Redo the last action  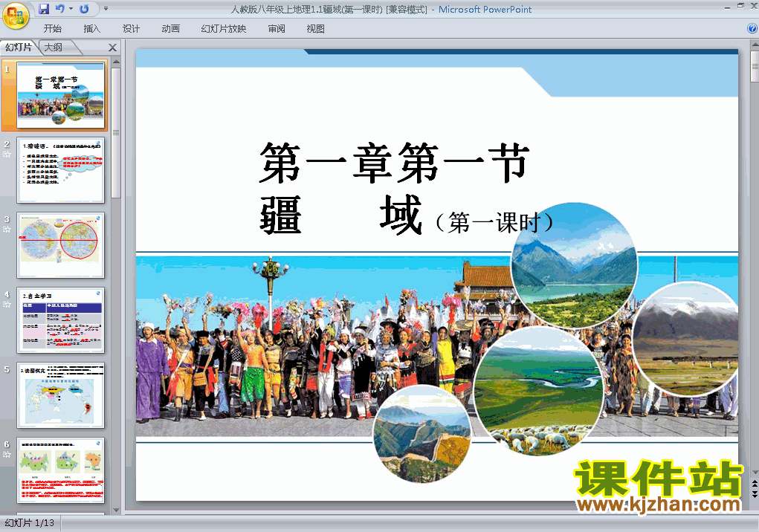coord(84,9)
